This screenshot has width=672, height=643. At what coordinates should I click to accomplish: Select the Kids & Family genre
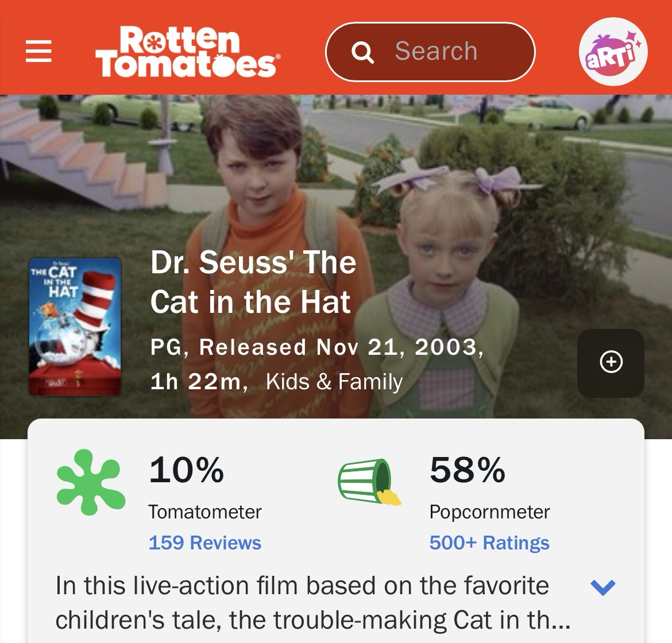coord(334,382)
